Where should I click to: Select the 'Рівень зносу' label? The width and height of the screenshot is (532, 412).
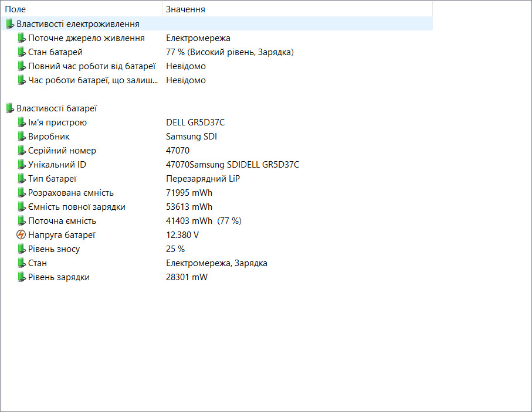(54, 249)
